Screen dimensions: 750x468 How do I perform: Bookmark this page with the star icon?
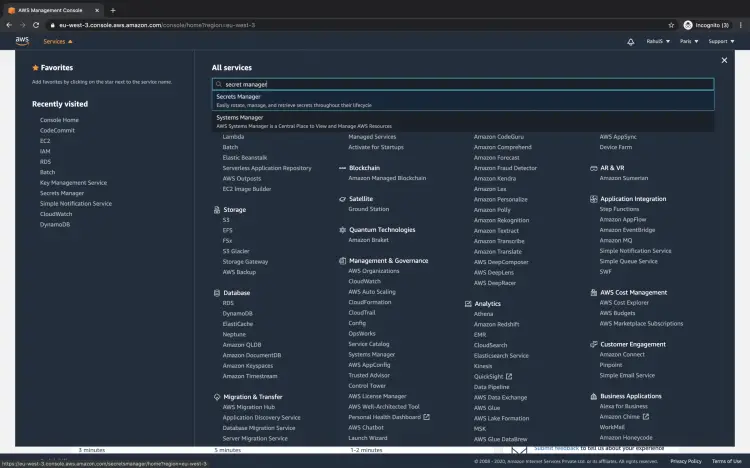pos(669,24)
